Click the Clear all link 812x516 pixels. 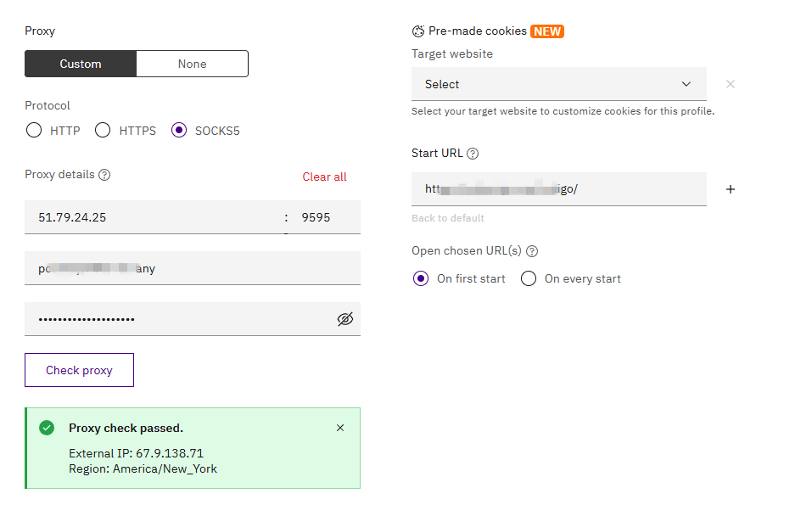[324, 177]
